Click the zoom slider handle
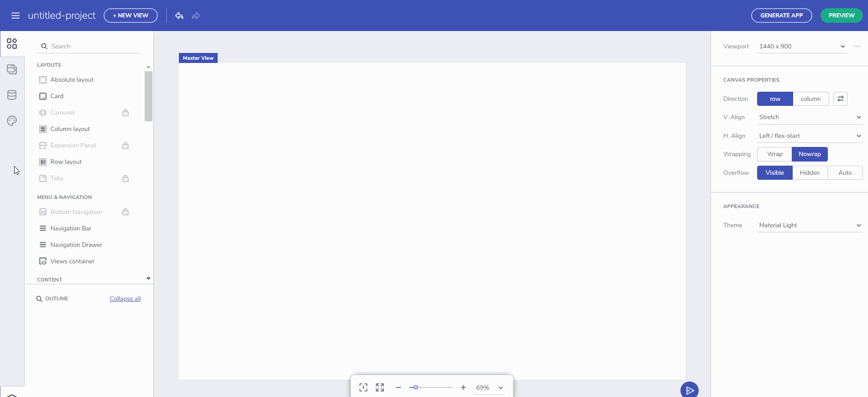This screenshot has width=868, height=397. coord(416,387)
